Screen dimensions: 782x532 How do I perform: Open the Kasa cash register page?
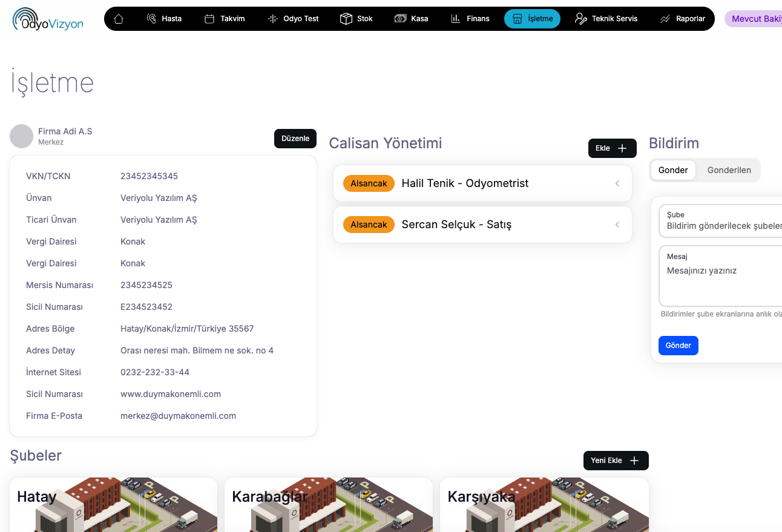tap(411, 19)
